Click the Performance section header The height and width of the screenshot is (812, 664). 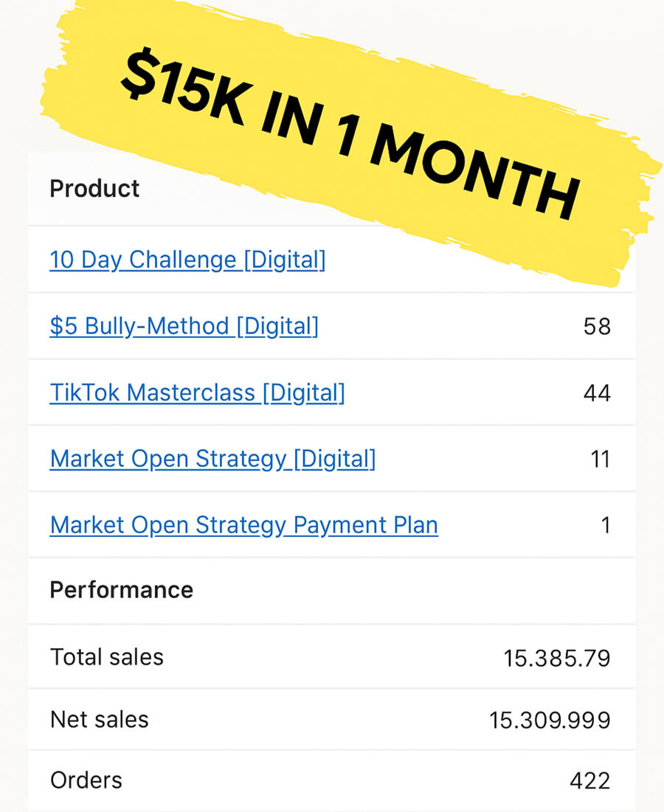[x=122, y=590]
